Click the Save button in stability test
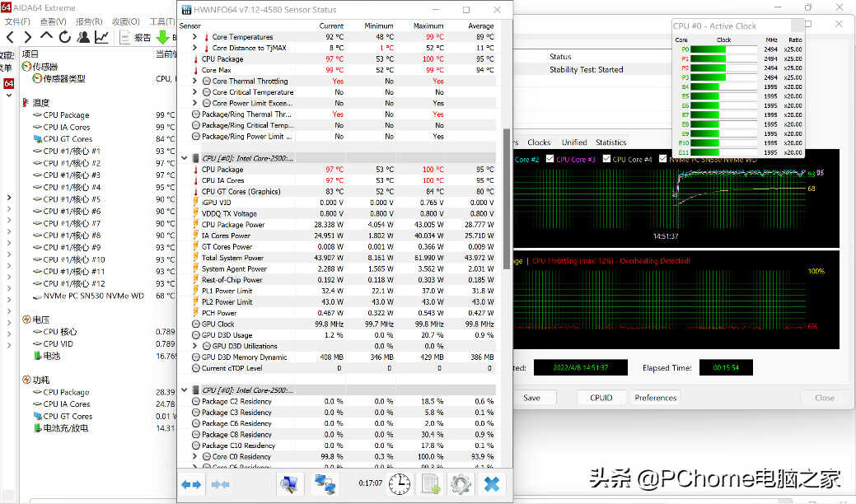This screenshot has height=504, width=856. coord(531,398)
